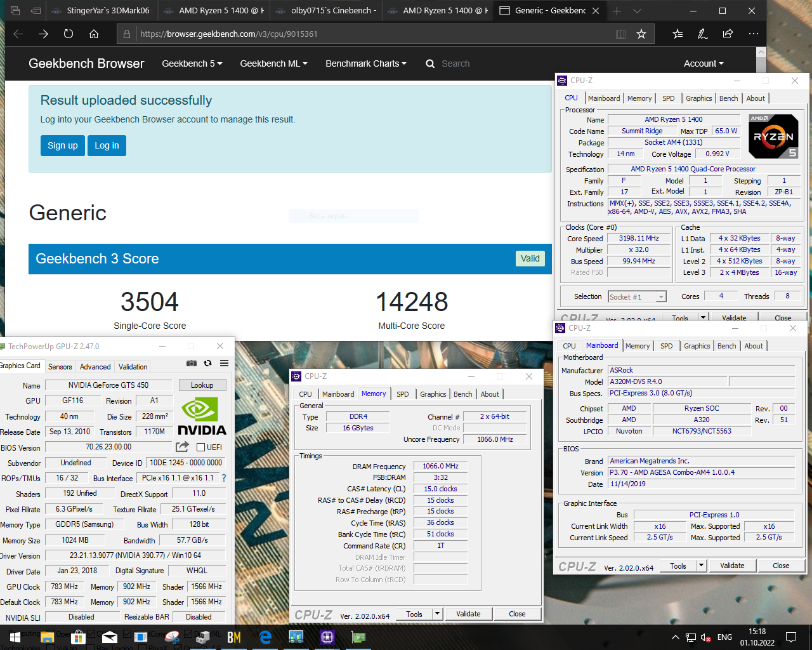The image size is (812, 650).
Task: Open the Mail app on taskbar
Action: point(110,637)
